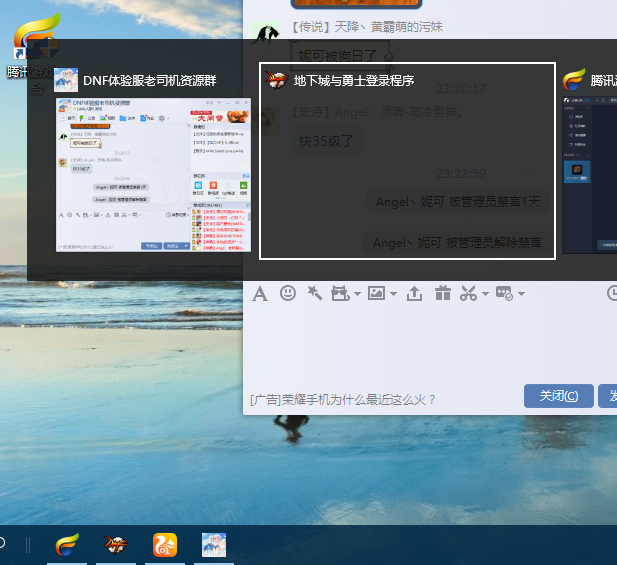Click the 地下城与勇士 icon in task switcher
617x565 pixels.
pyautogui.click(x=277, y=80)
